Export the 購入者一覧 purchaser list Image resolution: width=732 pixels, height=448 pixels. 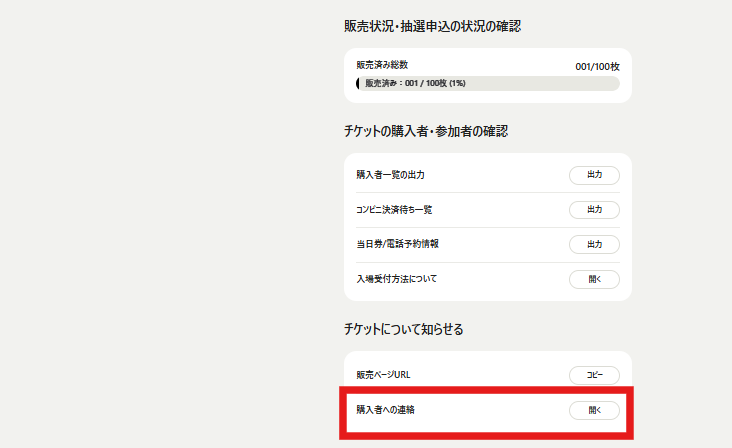594,175
